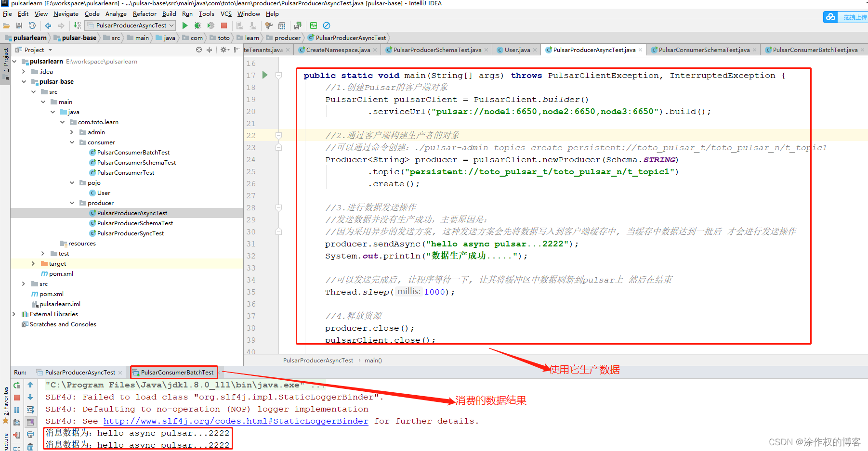Navigate back using the blue back arrow
The width and height of the screenshot is (868, 451).
48,26
